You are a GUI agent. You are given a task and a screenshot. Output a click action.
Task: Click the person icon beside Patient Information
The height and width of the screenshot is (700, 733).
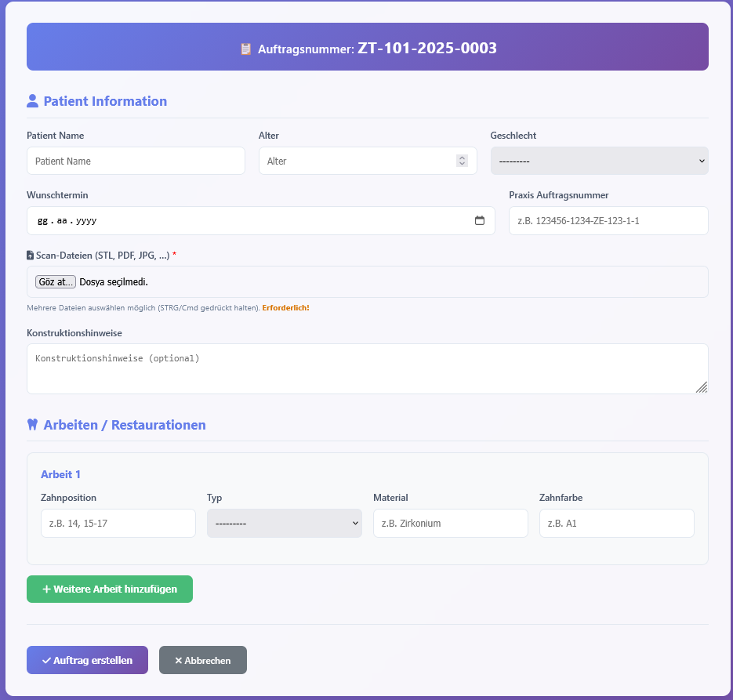tap(32, 101)
